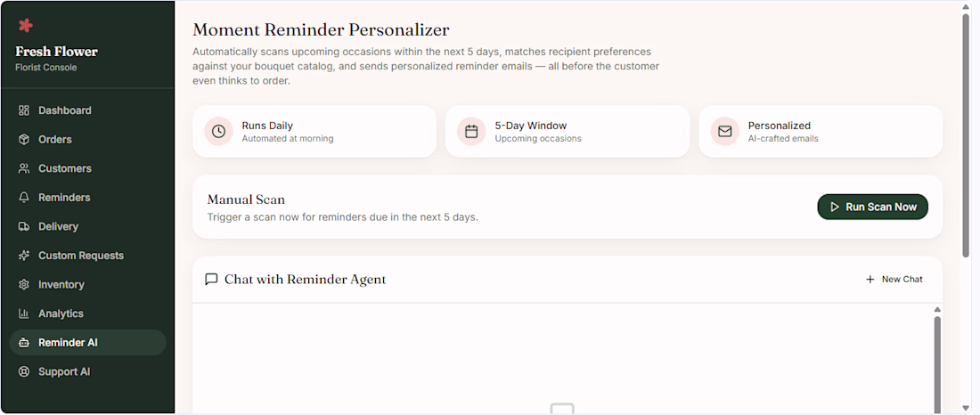Screen dimensions: 980x415
Task: Click the Inventory gear icon
Action: (24, 284)
